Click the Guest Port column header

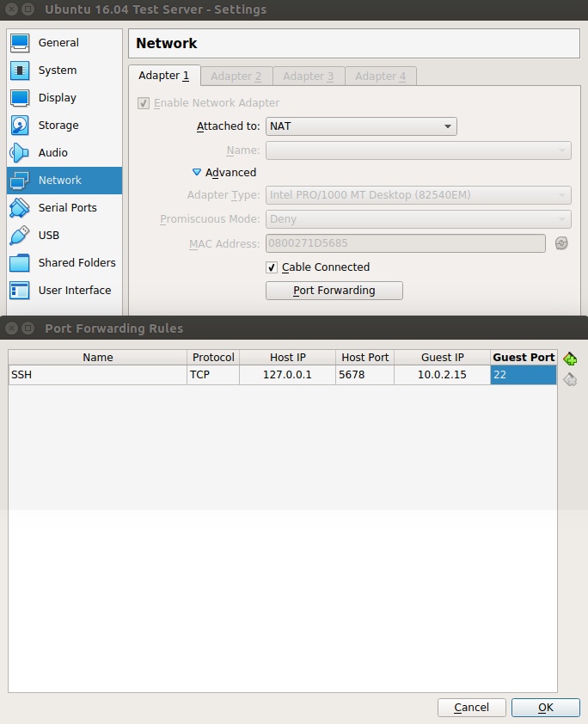click(524, 358)
